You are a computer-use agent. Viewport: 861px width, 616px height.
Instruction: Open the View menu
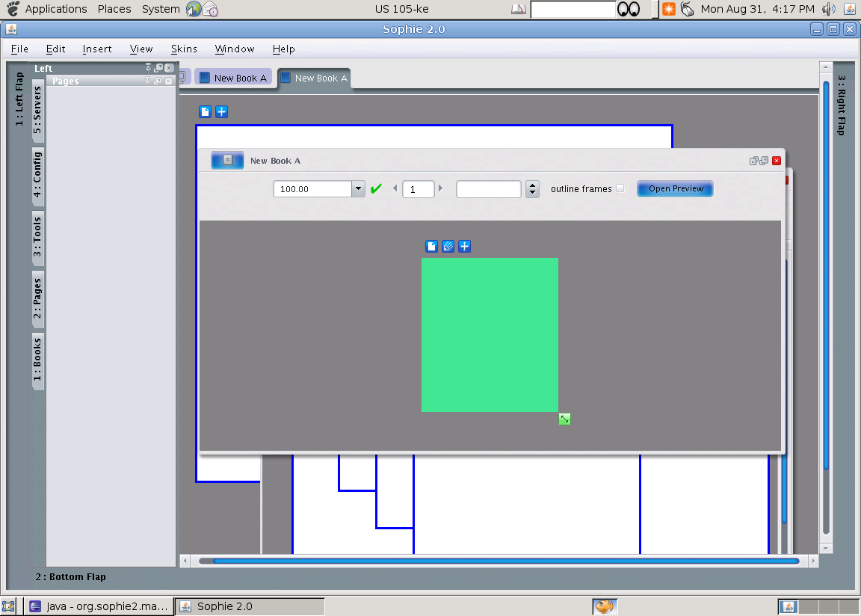[x=141, y=49]
